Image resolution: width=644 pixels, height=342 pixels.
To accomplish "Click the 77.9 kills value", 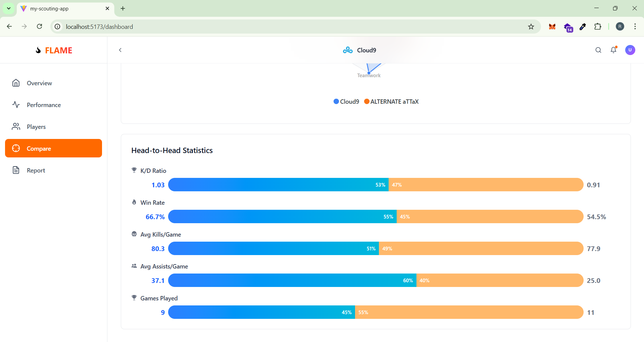I will click(x=594, y=249).
